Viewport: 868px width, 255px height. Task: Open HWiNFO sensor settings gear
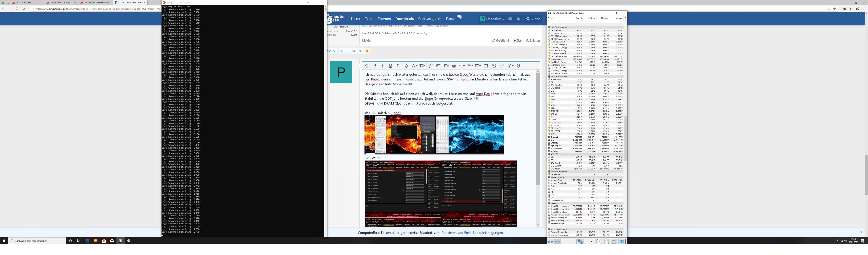coord(614,241)
